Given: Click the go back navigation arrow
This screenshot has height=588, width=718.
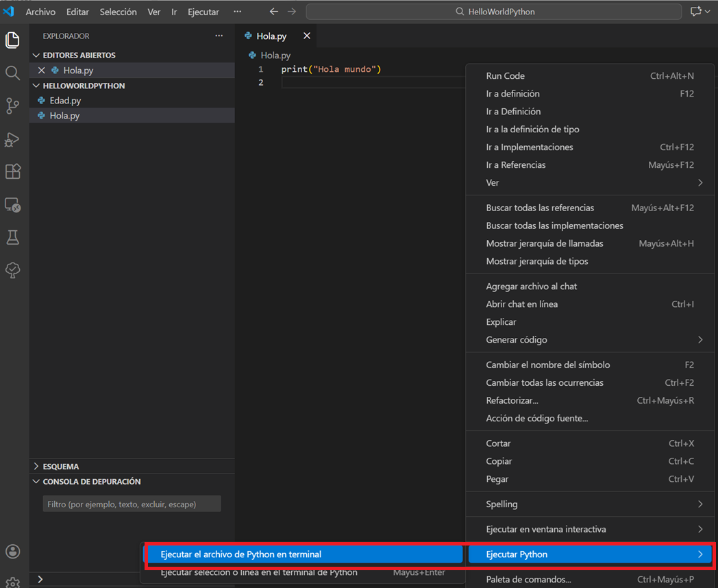Looking at the screenshot, I should coord(274,12).
